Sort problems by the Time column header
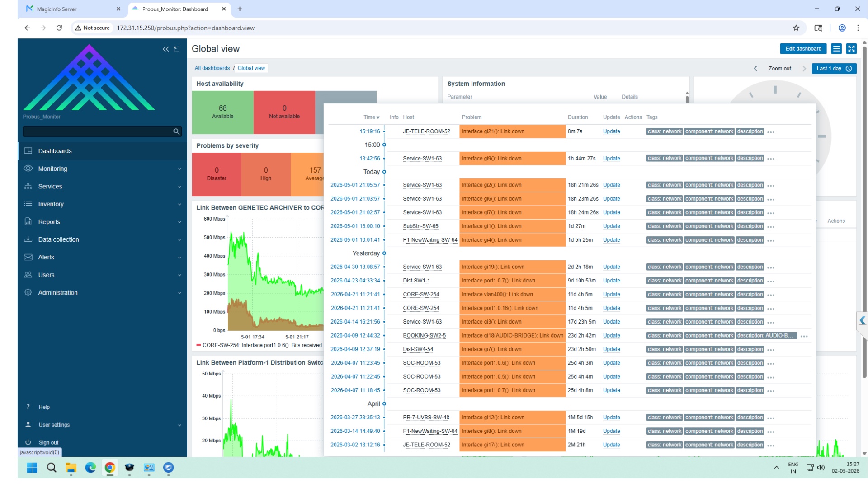This screenshot has width=868, height=488. [x=371, y=117]
